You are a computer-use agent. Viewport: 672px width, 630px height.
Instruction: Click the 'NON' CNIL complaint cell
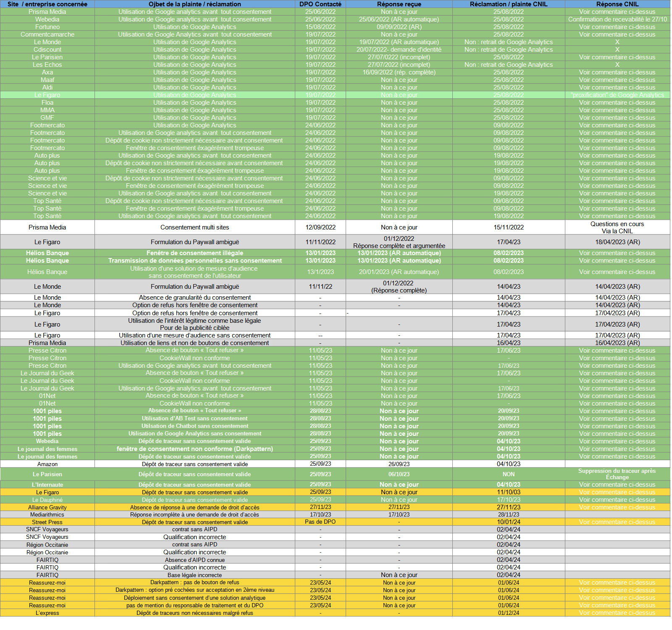pos(509,474)
